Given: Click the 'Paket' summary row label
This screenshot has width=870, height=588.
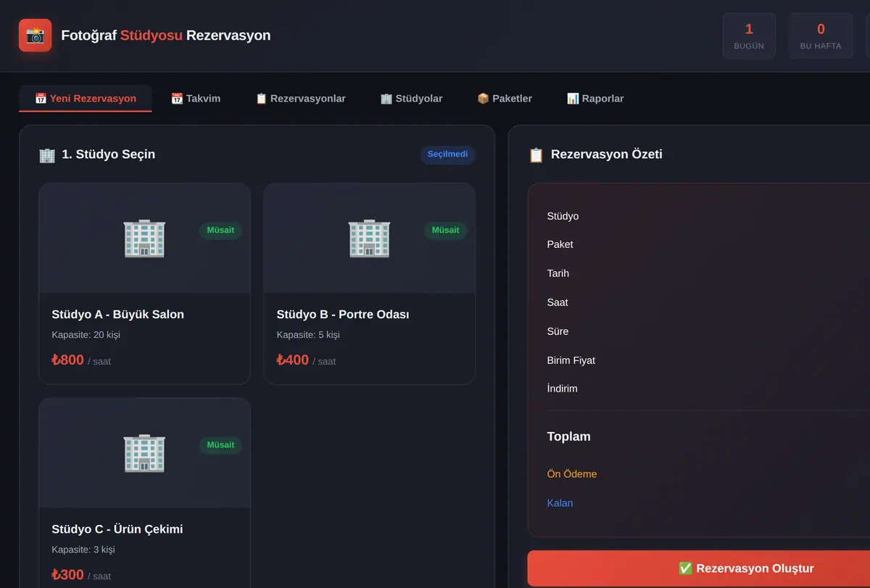Looking at the screenshot, I should pos(560,244).
